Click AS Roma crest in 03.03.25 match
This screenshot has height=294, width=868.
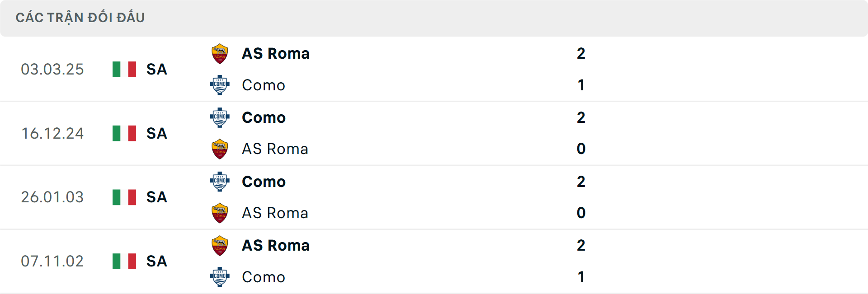pyautogui.click(x=220, y=54)
